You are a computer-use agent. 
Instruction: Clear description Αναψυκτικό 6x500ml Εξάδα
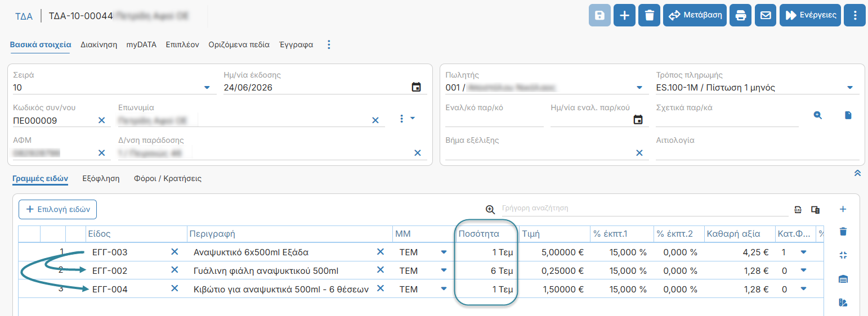(x=381, y=252)
